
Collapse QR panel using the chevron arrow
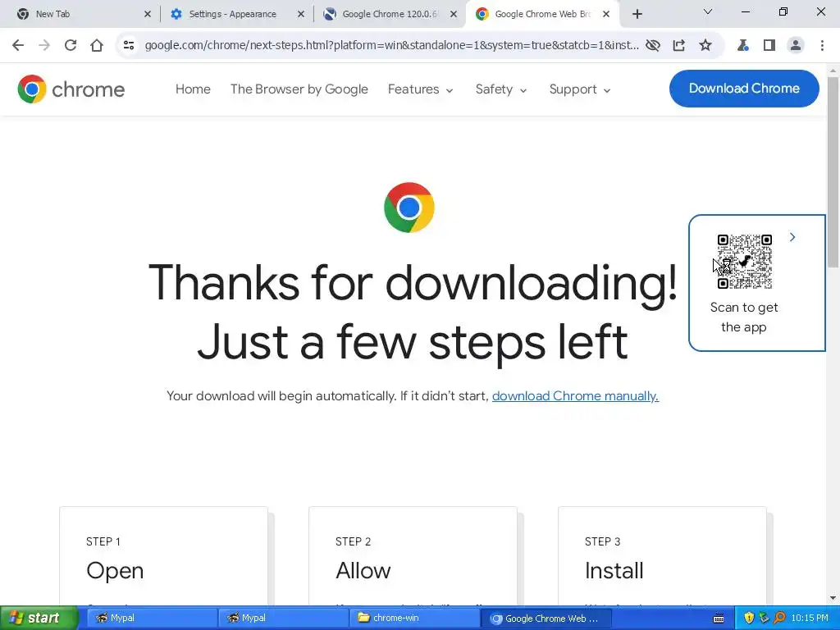pos(792,237)
